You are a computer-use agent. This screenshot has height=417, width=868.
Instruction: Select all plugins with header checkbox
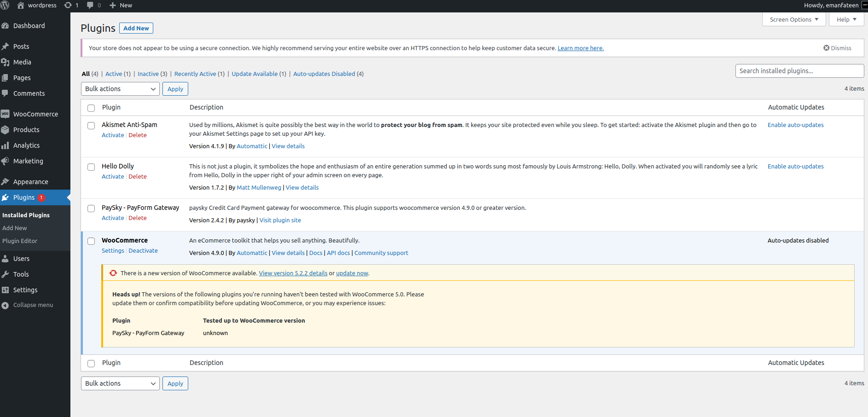(x=91, y=108)
